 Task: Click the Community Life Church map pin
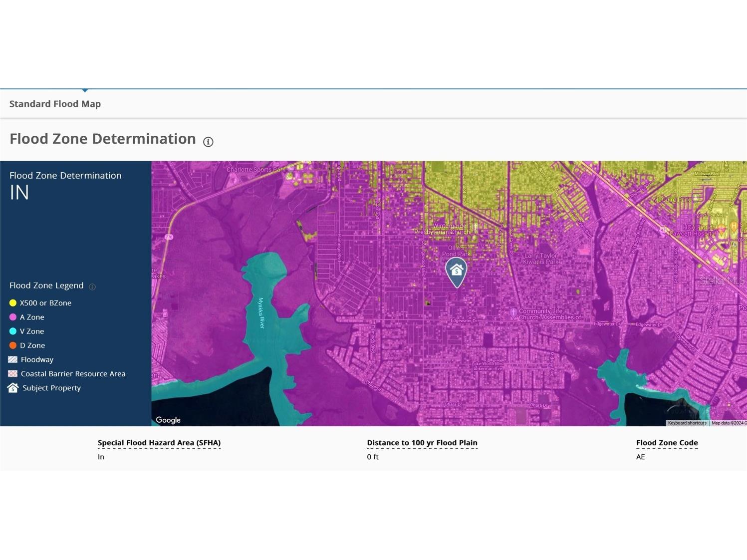click(512, 313)
